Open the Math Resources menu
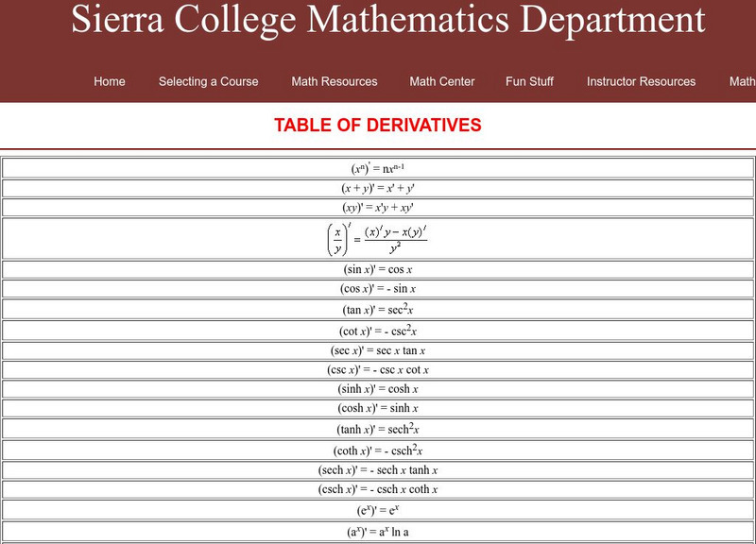The height and width of the screenshot is (544, 756). coord(335,81)
